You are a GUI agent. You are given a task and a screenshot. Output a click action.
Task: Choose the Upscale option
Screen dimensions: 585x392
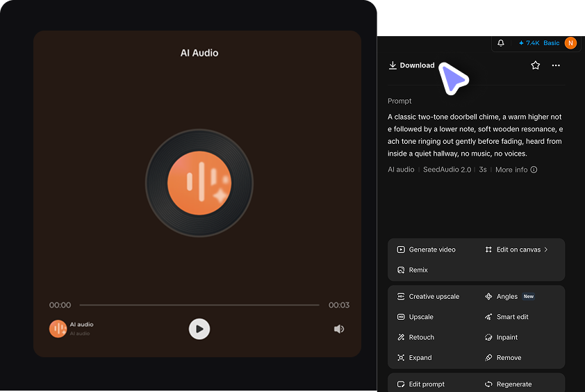point(415,317)
